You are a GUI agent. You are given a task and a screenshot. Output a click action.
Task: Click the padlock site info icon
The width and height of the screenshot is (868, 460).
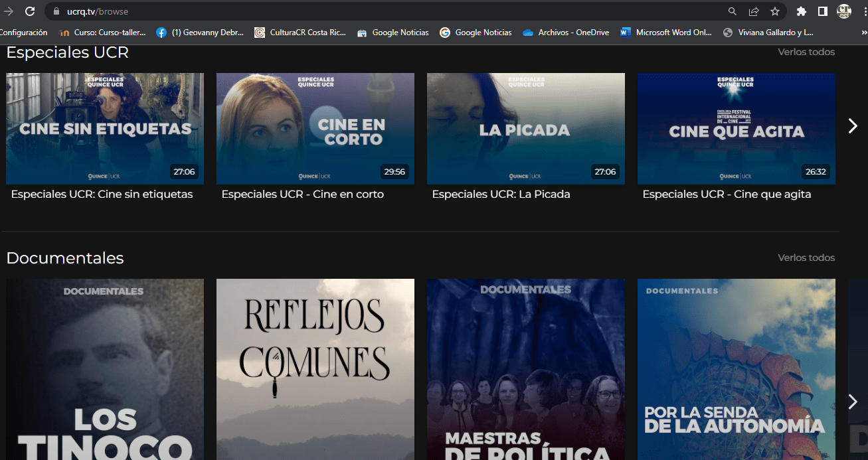(56, 11)
